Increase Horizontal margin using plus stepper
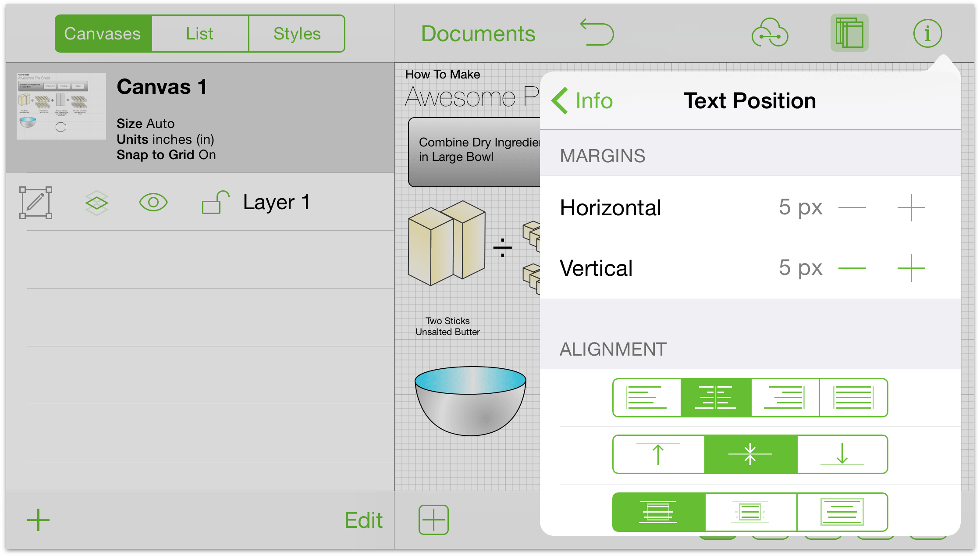The width and height of the screenshot is (980, 556). tap(911, 207)
